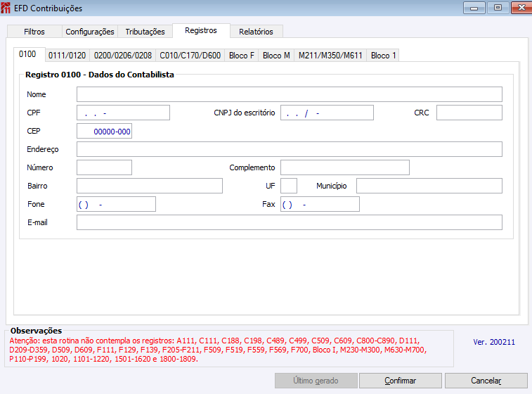Switch to the C010/C170/D600 sub-tab

tap(190, 56)
